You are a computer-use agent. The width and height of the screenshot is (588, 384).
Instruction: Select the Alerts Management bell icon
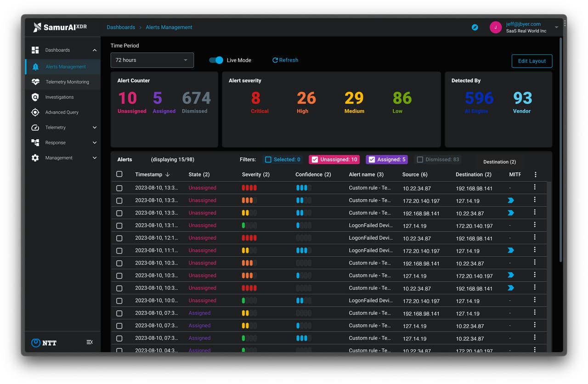35,66
